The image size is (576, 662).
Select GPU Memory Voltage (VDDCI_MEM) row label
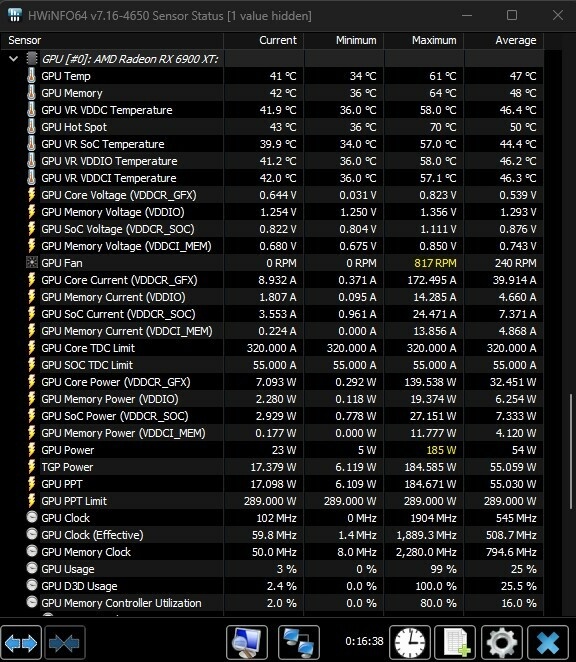[x=126, y=246]
